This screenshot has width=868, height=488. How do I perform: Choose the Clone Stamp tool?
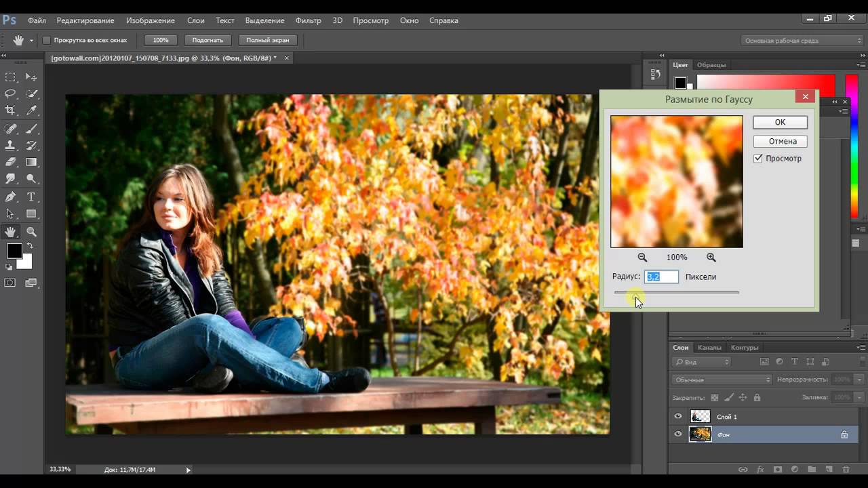[10, 145]
